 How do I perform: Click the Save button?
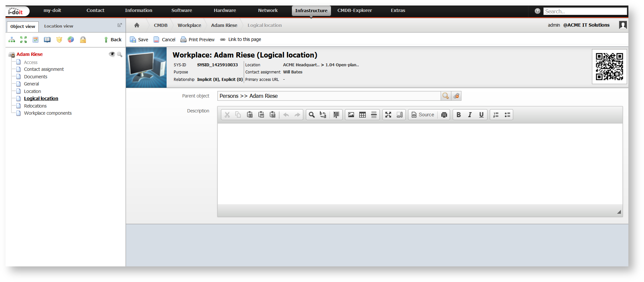coord(139,40)
